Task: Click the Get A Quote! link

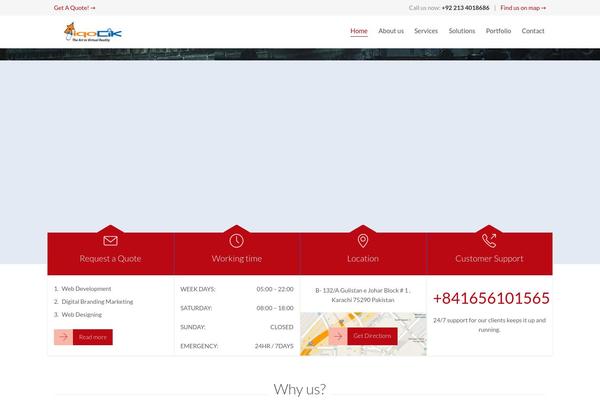Action: point(75,8)
